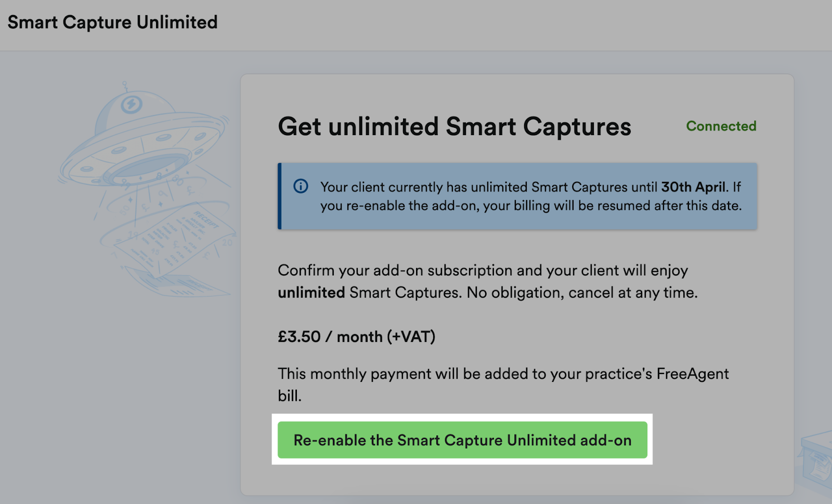Click the blue billing notice banner
This screenshot has width=832, height=504.
tap(517, 196)
